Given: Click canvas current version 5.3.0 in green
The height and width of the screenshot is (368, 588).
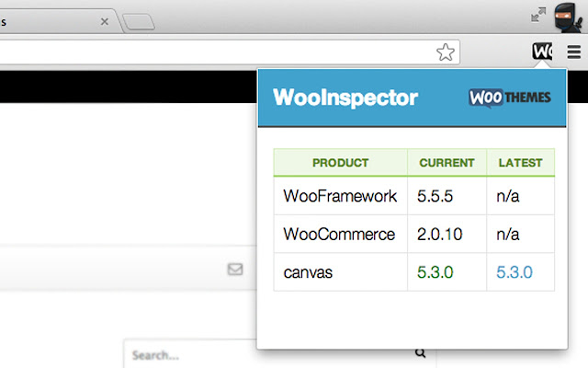Looking at the screenshot, I should 435,272.
